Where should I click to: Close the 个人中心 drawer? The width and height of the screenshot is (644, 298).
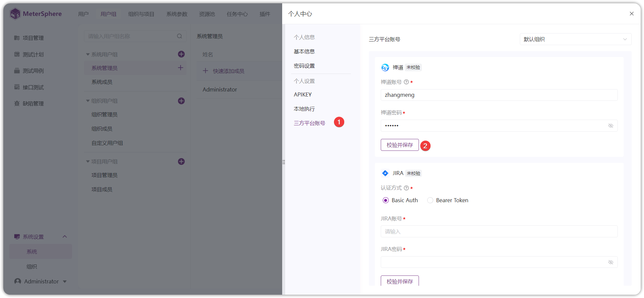(x=632, y=14)
